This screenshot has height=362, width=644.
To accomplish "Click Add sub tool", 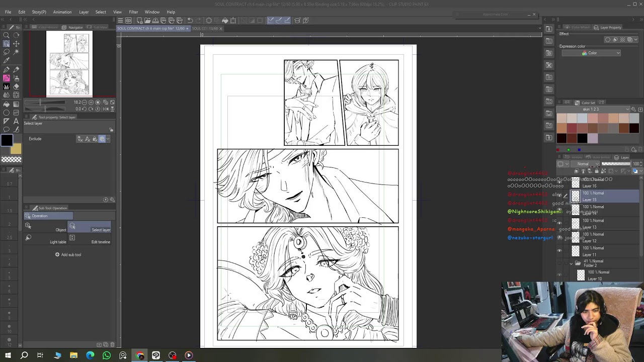I will [68, 255].
